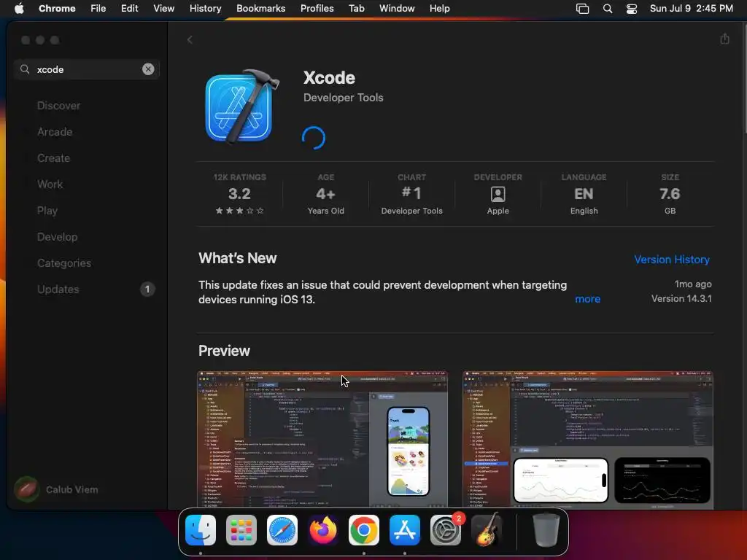Open Finder from the Dock
747x560 pixels.
(x=201, y=530)
